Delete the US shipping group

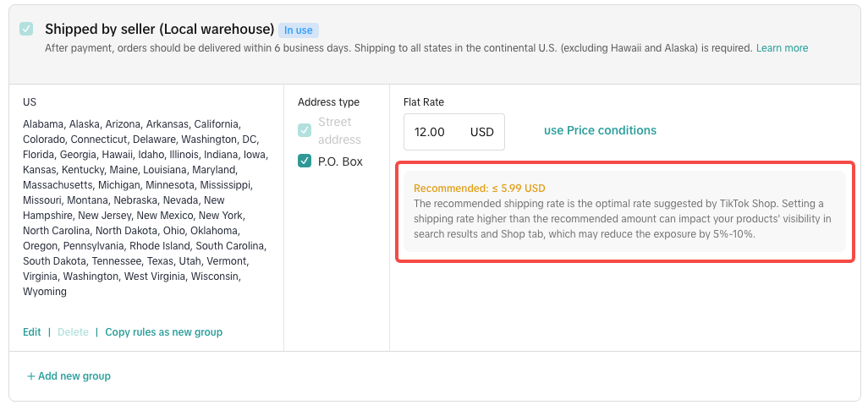click(73, 332)
